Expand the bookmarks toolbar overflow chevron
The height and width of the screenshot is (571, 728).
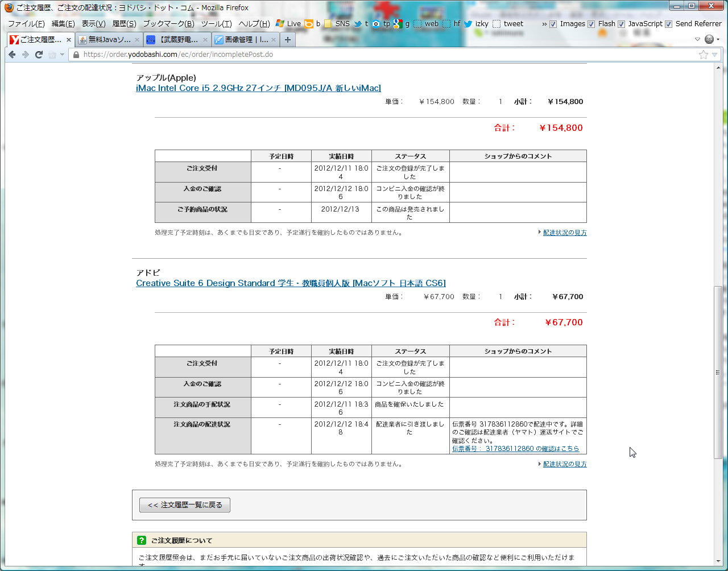tap(544, 24)
